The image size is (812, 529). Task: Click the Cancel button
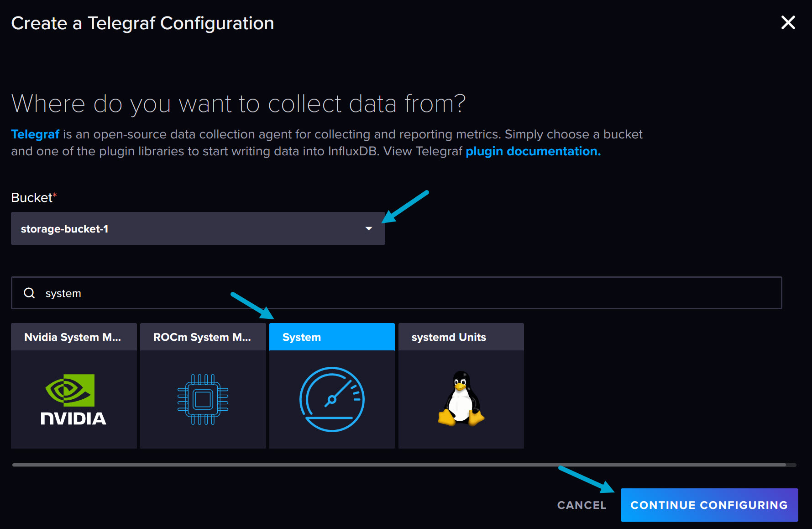click(581, 505)
